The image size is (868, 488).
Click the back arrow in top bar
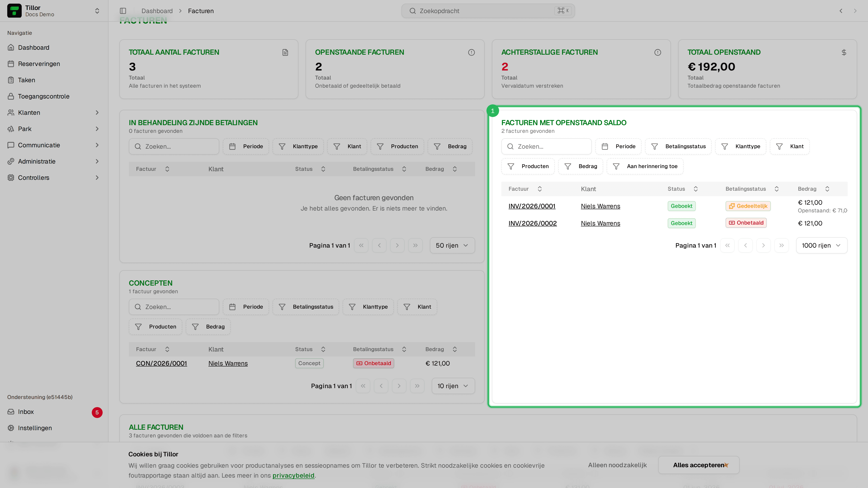841,11
